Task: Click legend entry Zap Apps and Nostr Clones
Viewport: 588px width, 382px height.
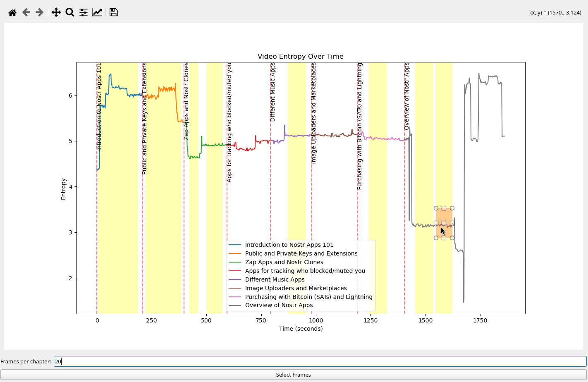Action: (284, 262)
